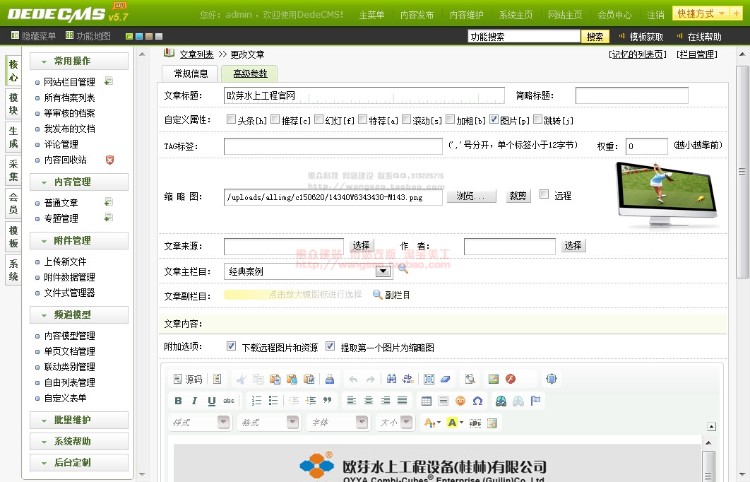Viewport: 750px width, 482px height.
Task: Toggle the 源码 source view button
Action: coord(188,379)
